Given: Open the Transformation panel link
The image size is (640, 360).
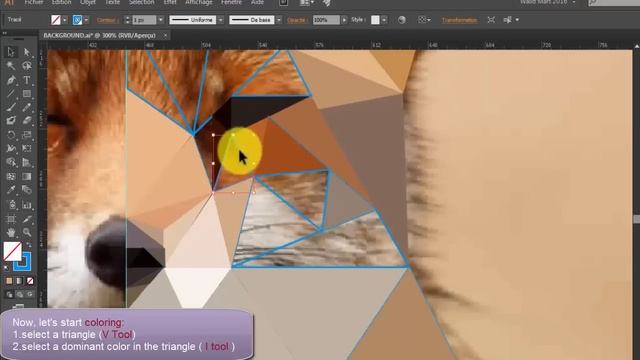Looking at the screenshot, I should tap(459, 20).
